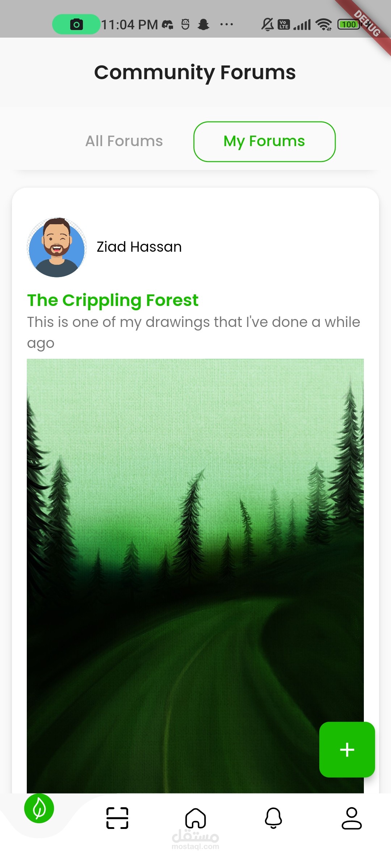The height and width of the screenshot is (868, 391).
Task: Open notifications bell in bottom navigation
Action: point(274,818)
